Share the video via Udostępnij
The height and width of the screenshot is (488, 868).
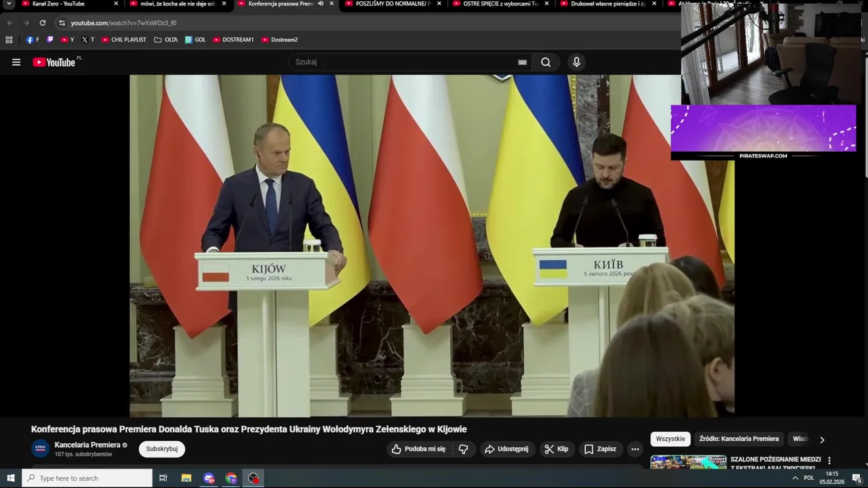click(506, 449)
